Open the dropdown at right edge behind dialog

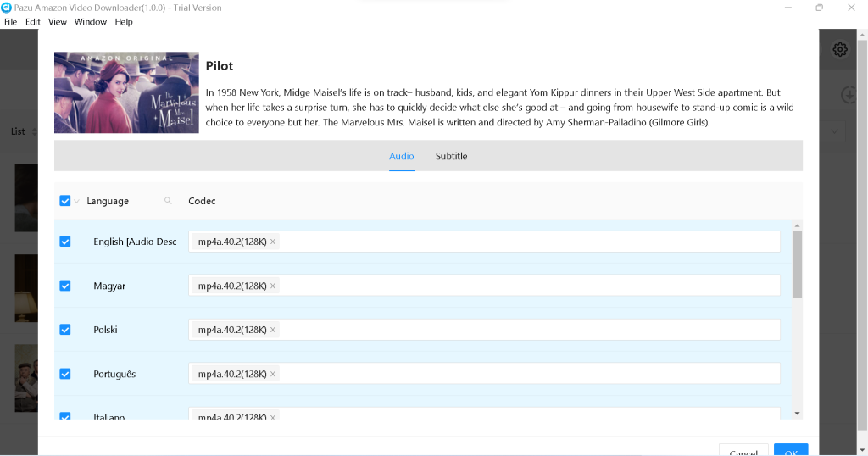pyautogui.click(x=834, y=131)
